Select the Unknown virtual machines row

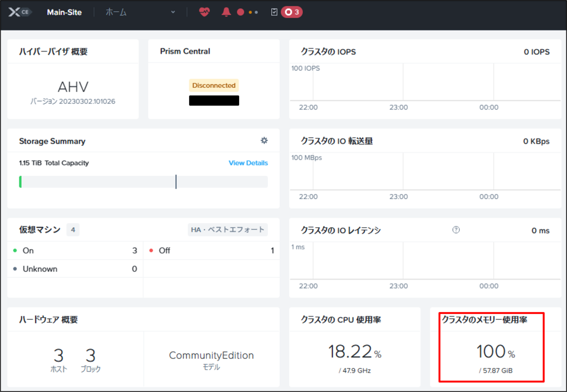[x=75, y=269]
